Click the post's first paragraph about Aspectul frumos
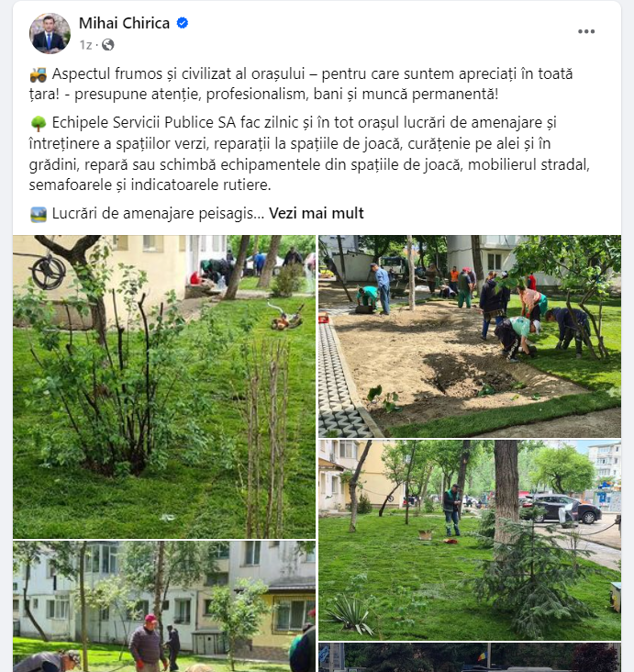The height and width of the screenshot is (672, 634). point(301,84)
